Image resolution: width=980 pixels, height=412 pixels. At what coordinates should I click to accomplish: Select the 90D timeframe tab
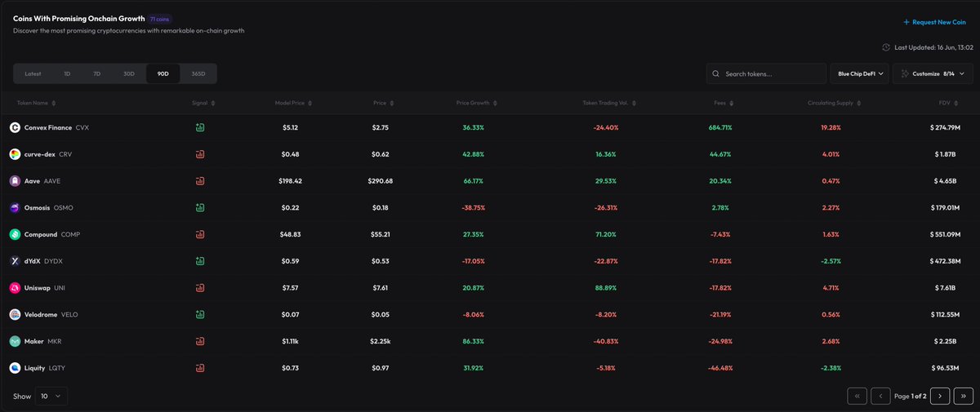point(163,73)
